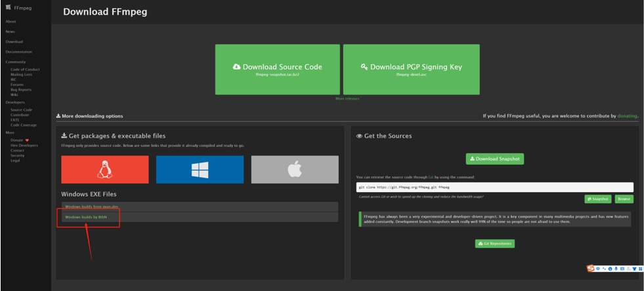Open Windows builds by BtbN link
This screenshot has height=291, width=644.
tap(86, 217)
